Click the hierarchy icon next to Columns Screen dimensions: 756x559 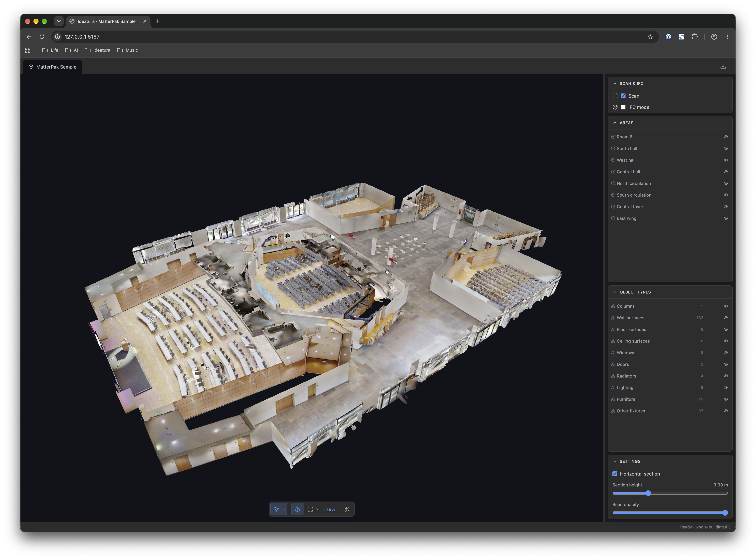click(613, 306)
